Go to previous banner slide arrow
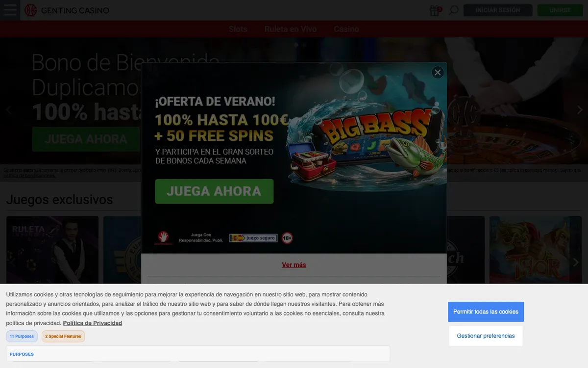 click(8, 110)
